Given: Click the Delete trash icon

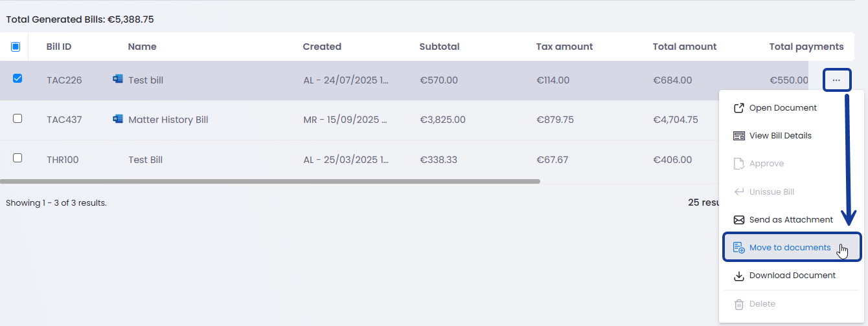Looking at the screenshot, I should click(x=738, y=304).
